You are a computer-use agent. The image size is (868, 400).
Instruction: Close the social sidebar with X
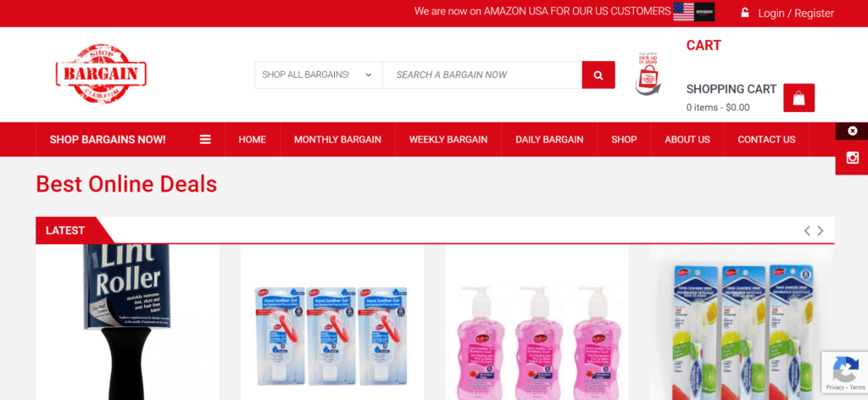(x=852, y=131)
